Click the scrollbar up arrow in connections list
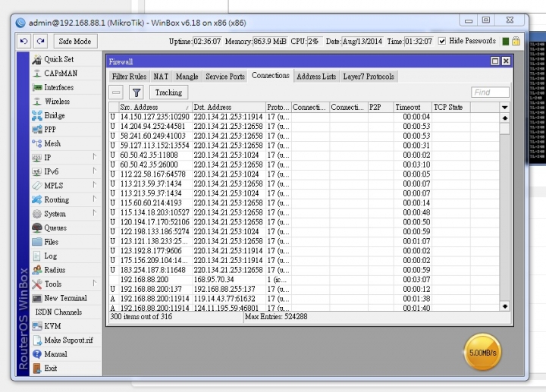 coord(504,118)
